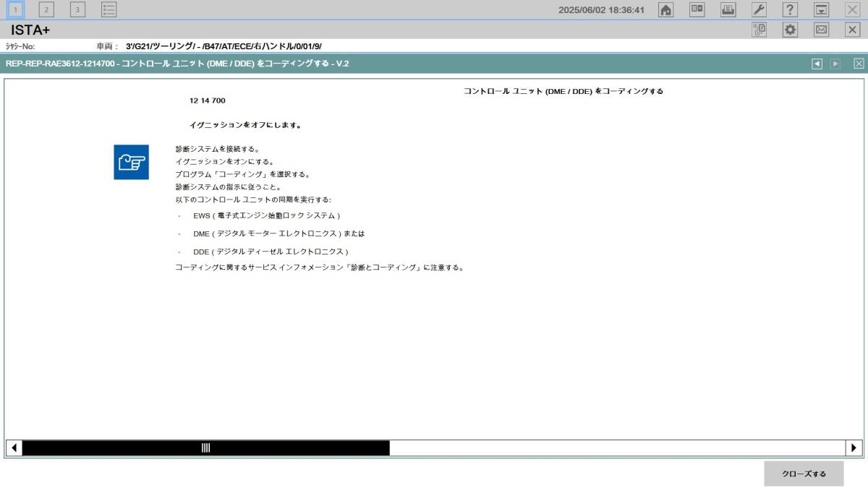The height and width of the screenshot is (488, 868).
Task: Click the print icon in the top toolbar
Action: pos(727,10)
